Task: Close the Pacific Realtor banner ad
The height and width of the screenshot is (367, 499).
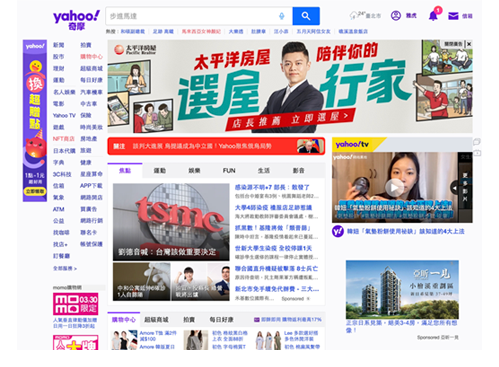Action: [x=469, y=44]
